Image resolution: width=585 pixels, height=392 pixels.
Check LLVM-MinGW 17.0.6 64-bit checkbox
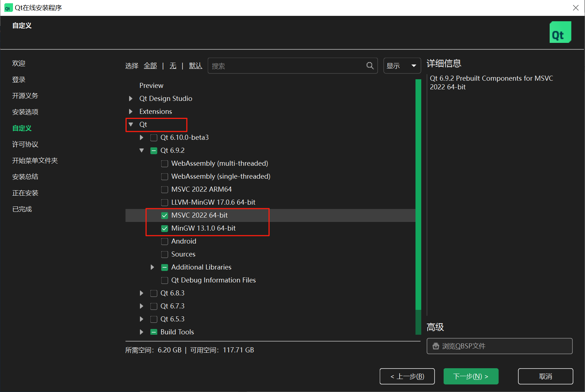(x=164, y=202)
